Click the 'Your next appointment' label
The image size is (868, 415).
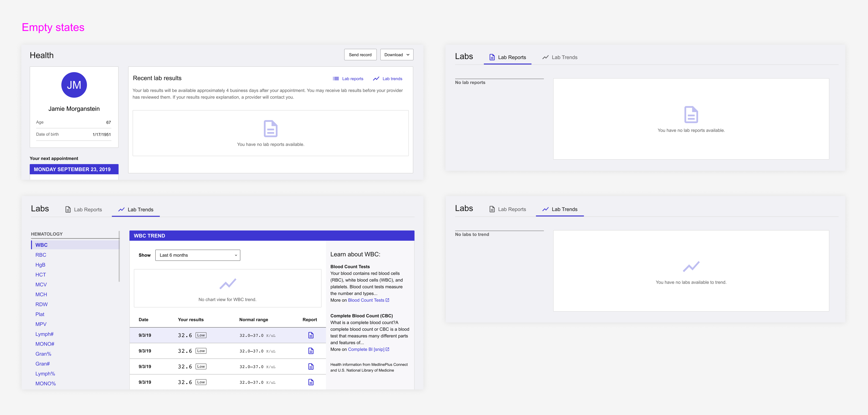(x=54, y=158)
